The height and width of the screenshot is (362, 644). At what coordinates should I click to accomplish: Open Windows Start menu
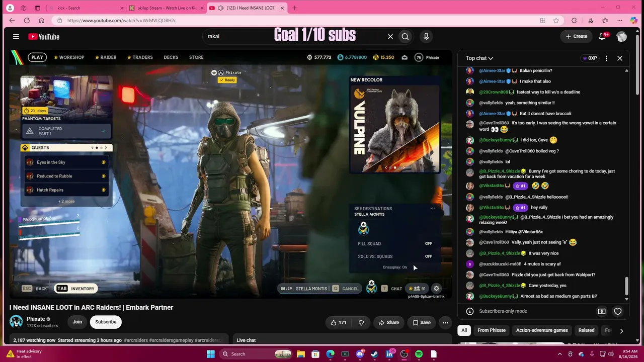click(x=211, y=354)
